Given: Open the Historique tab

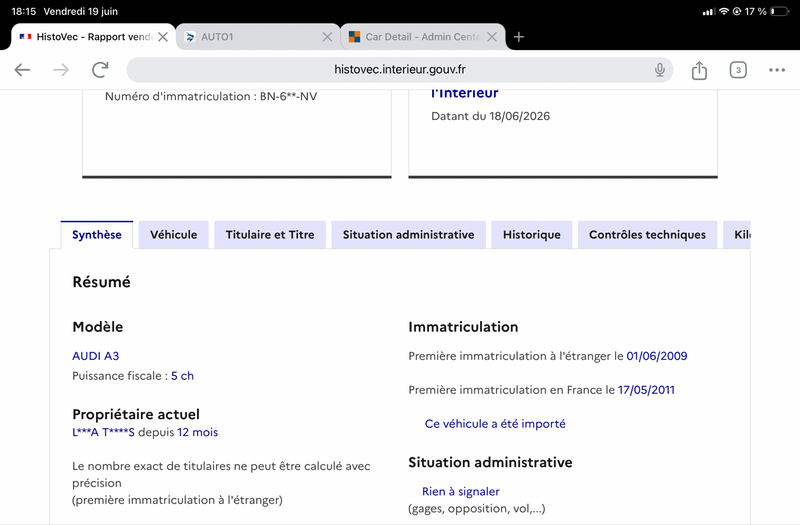Looking at the screenshot, I should 532,235.
